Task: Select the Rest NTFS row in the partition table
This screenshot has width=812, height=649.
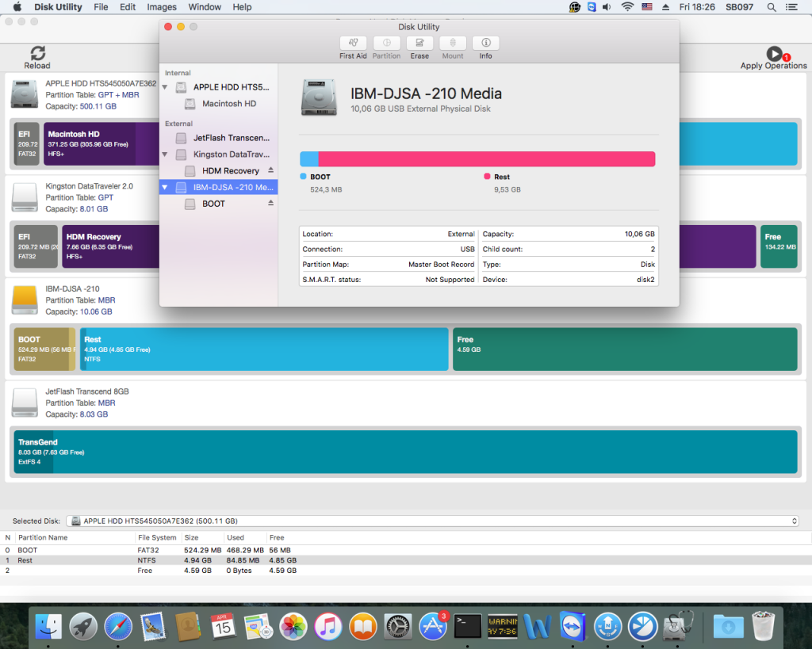Action: (406, 560)
